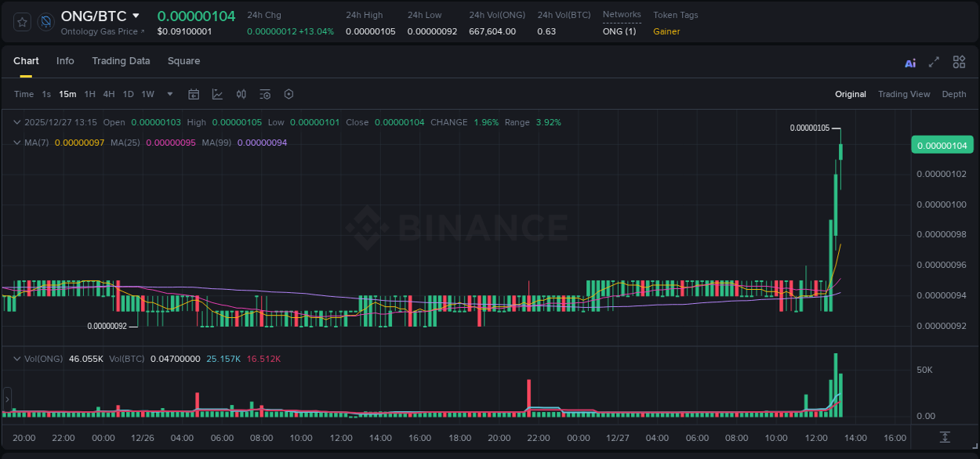Collapse the MA(7) moving average row
Image resolution: width=980 pixels, height=459 pixels.
tap(17, 143)
